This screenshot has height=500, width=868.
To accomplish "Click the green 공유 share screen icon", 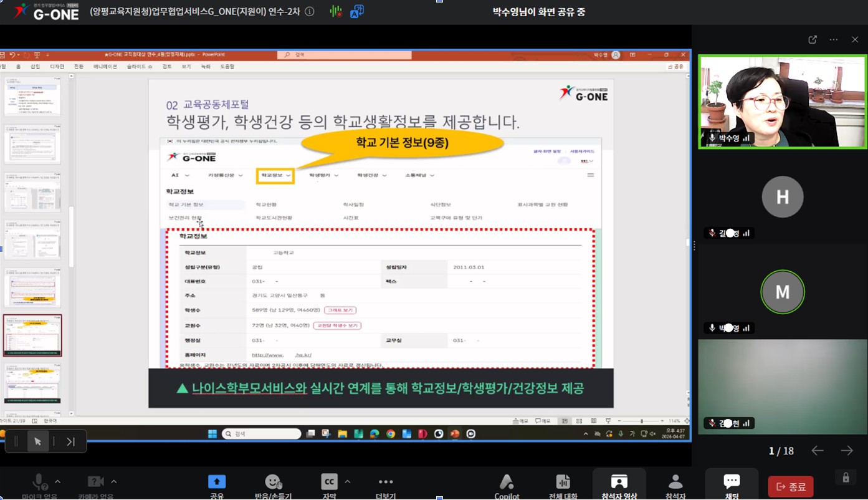I will coord(217,481).
